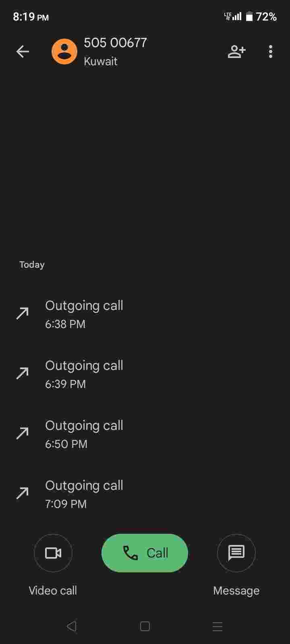Open recent apps via navigation bar lines
The height and width of the screenshot is (644, 290).
coord(217,626)
